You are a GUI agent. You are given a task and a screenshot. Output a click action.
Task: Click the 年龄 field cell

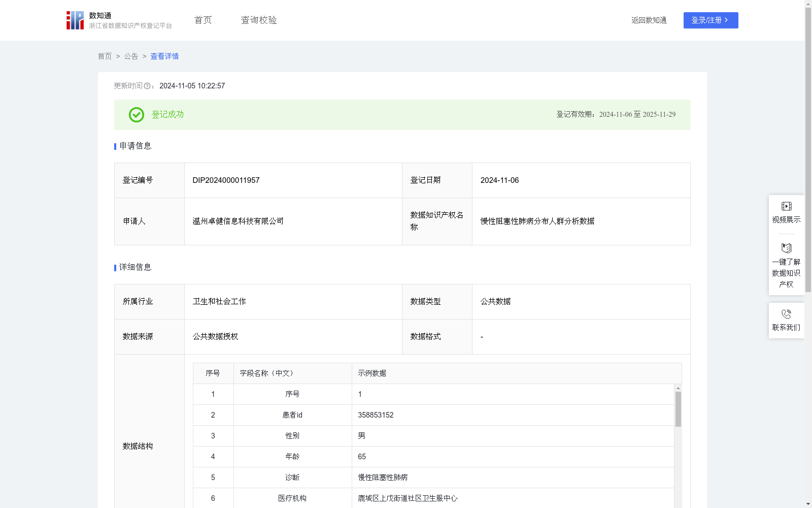click(293, 457)
